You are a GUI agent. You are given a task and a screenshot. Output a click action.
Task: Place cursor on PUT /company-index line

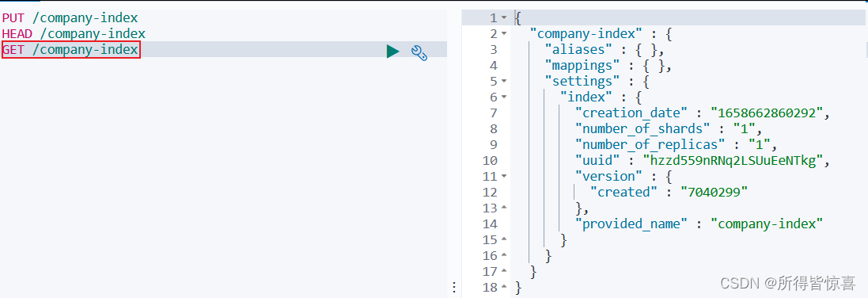click(70, 18)
